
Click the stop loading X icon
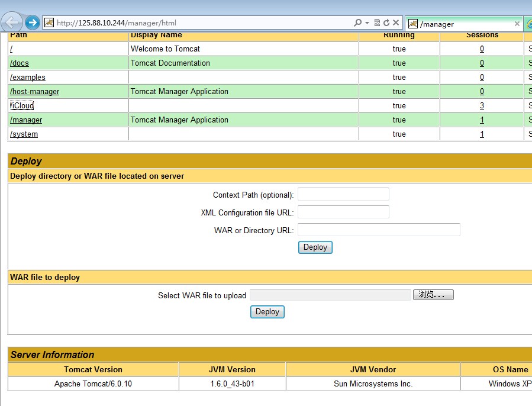click(396, 22)
